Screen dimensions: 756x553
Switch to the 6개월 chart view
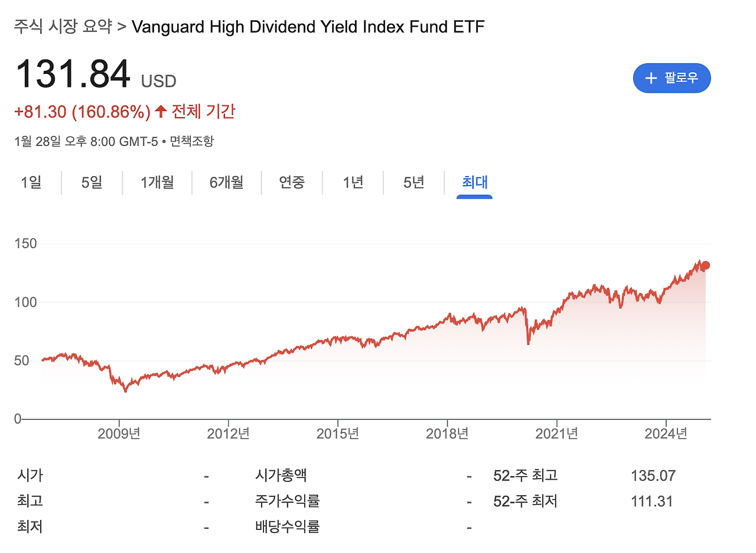(x=226, y=183)
